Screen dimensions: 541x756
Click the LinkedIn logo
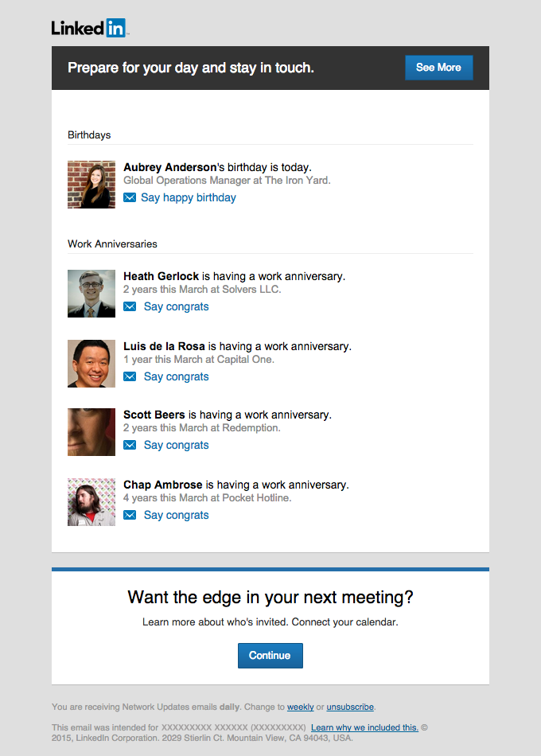point(89,28)
